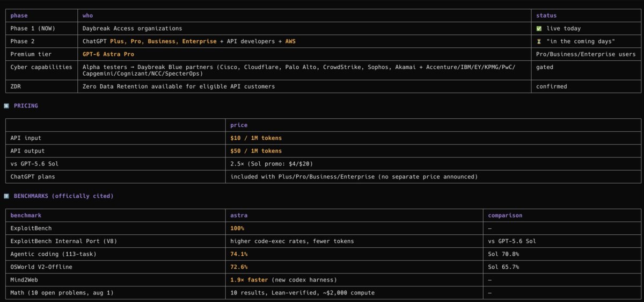
Task: Click the 'PRICING' section heading
Action: tap(26, 106)
